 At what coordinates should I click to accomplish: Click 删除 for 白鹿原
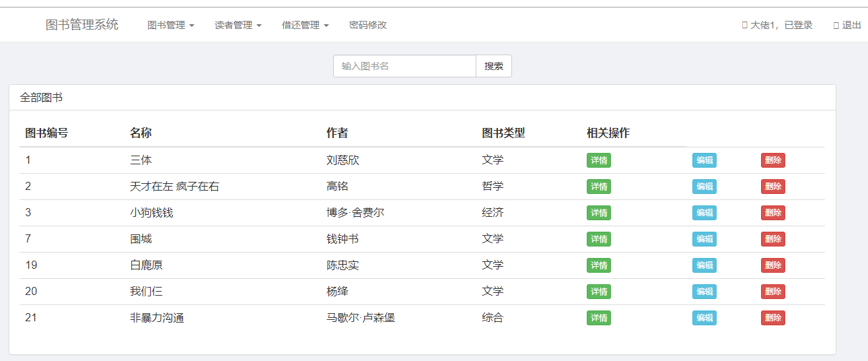[772, 265]
